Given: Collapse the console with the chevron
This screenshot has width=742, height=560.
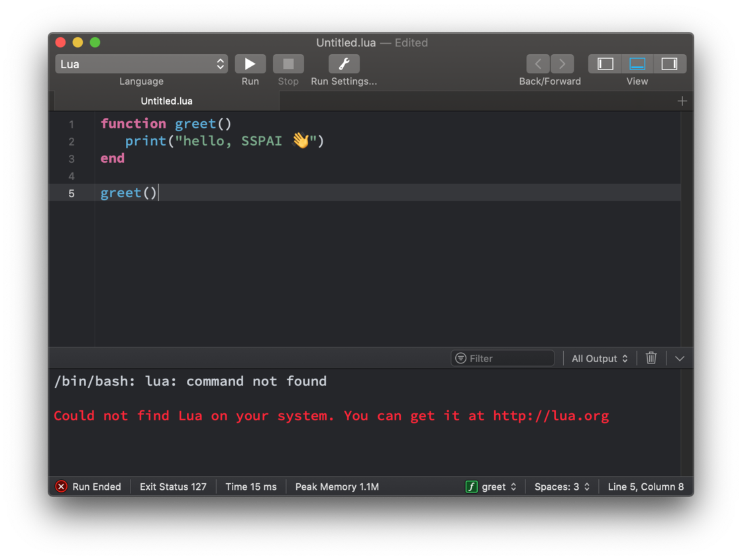Looking at the screenshot, I should click(679, 358).
